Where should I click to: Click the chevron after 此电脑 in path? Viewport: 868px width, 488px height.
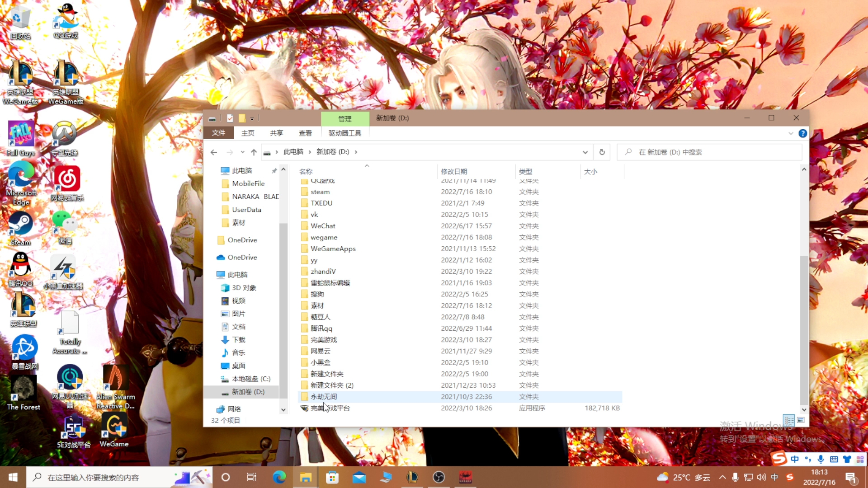(x=310, y=152)
